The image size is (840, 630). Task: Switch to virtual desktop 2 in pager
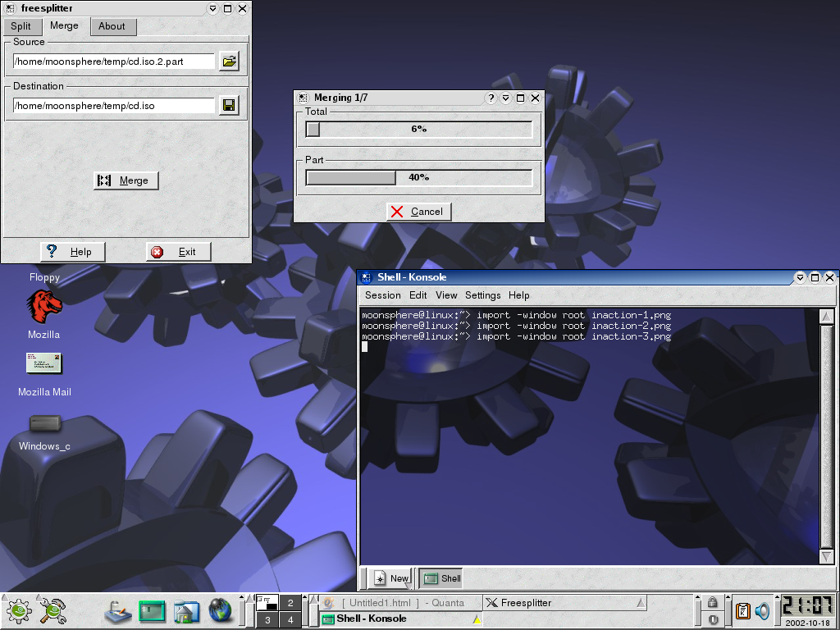(290, 603)
